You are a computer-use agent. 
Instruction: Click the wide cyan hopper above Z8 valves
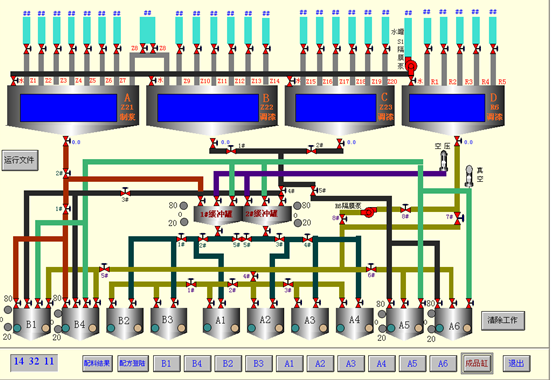(147, 30)
